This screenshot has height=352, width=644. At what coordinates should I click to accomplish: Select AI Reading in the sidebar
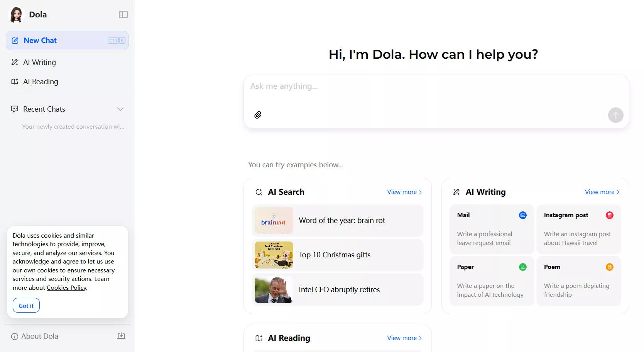pos(41,82)
